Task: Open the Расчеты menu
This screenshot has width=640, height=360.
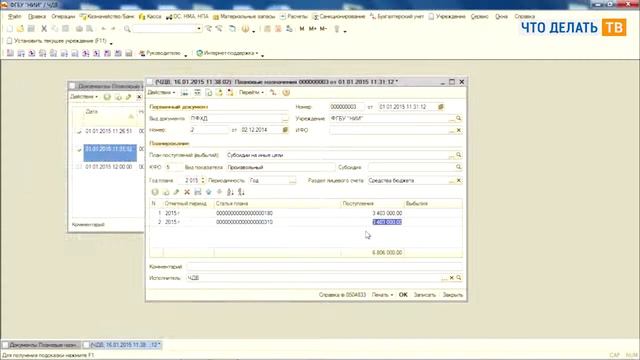Action: tap(293, 16)
